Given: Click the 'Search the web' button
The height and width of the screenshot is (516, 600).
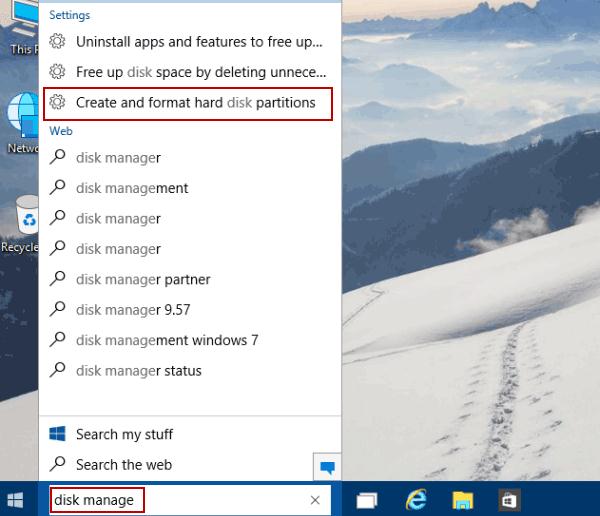Looking at the screenshot, I should coord(124,464).
